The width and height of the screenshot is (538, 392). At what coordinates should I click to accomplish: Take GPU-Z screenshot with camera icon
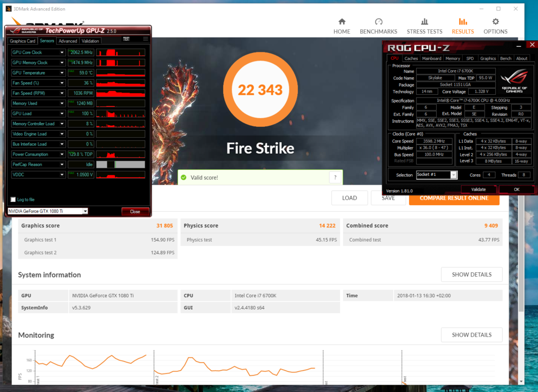coord(126,39)
